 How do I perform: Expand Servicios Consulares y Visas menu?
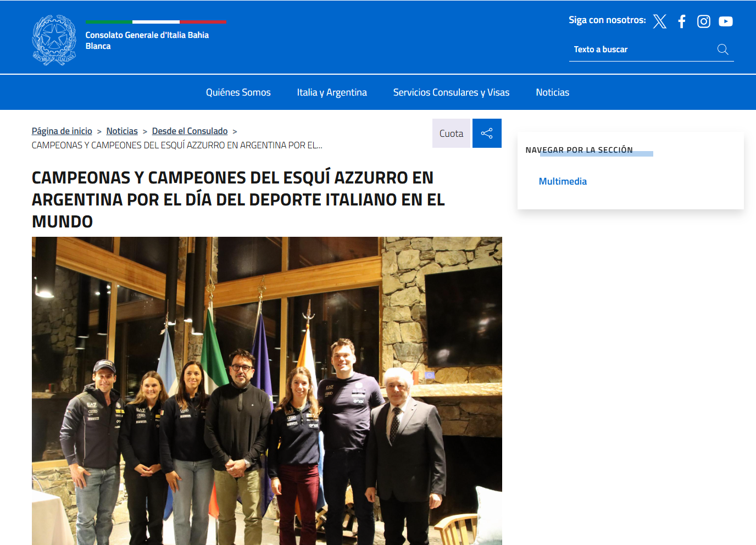pos(452,92)
